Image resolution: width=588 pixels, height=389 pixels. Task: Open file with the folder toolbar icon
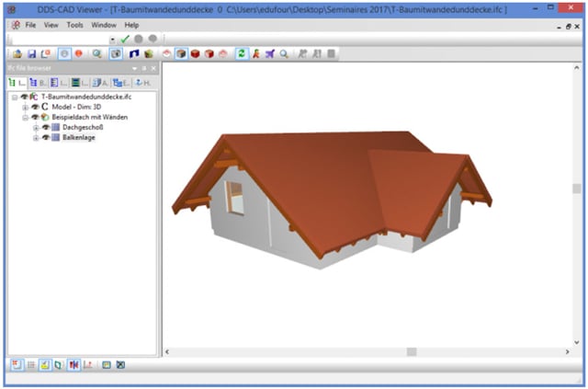click(17, 53)
